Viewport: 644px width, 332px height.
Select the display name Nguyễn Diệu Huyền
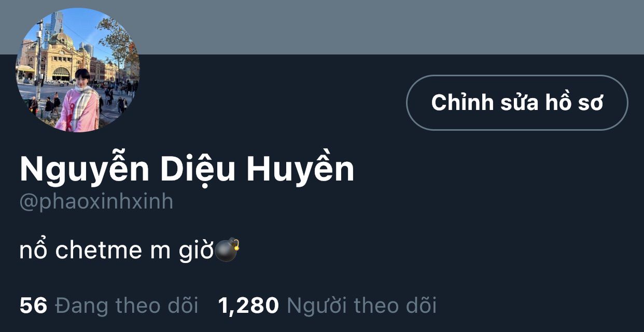coord(187,170)
